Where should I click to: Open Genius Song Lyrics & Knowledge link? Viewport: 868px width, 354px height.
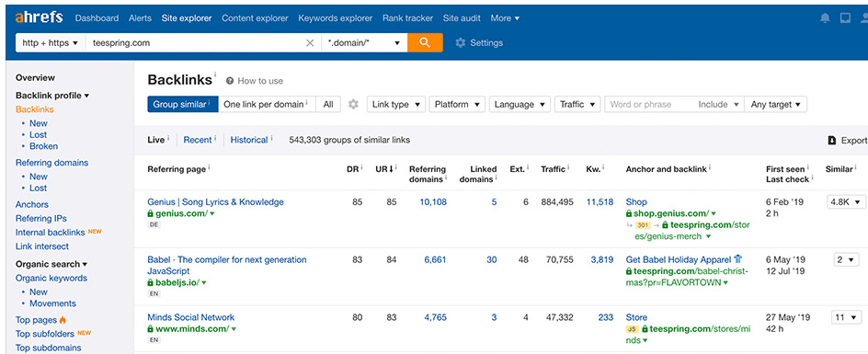pyautogui.click(x=215, y=201)
